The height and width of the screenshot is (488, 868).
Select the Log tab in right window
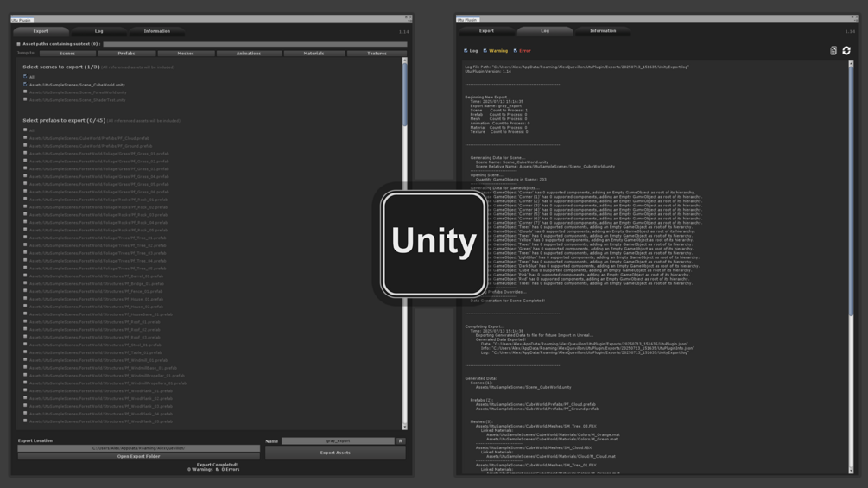(545, 31)
